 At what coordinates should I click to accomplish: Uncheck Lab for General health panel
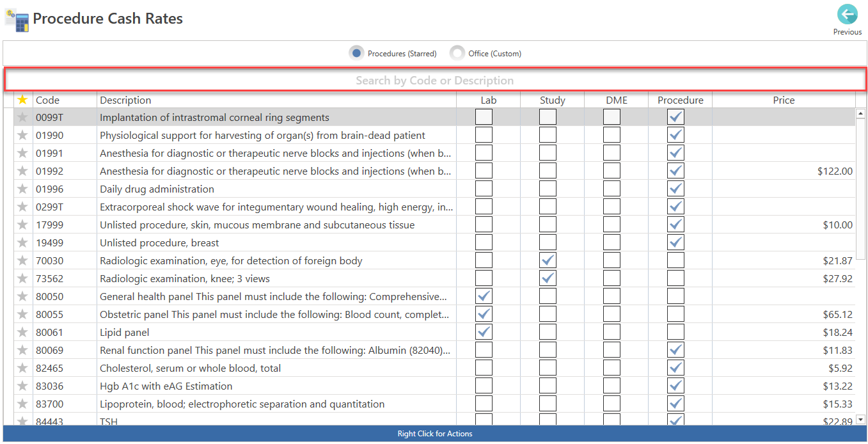[484, 296]
